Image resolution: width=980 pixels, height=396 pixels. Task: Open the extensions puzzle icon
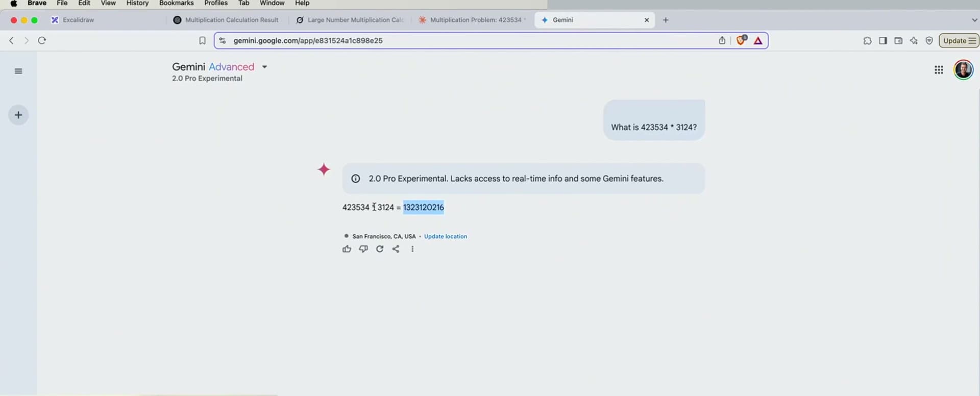(x=867, y=41)
